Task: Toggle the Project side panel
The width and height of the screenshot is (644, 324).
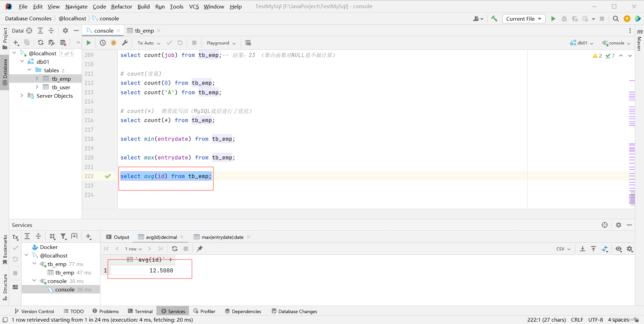Action: (5, 38)
